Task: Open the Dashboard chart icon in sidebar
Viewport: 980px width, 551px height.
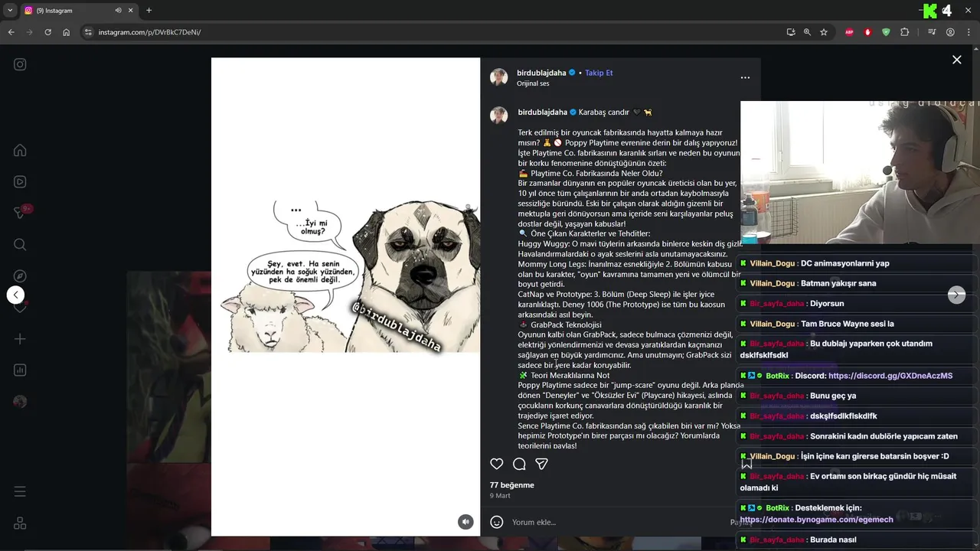Action: click(x=20, y=370)
